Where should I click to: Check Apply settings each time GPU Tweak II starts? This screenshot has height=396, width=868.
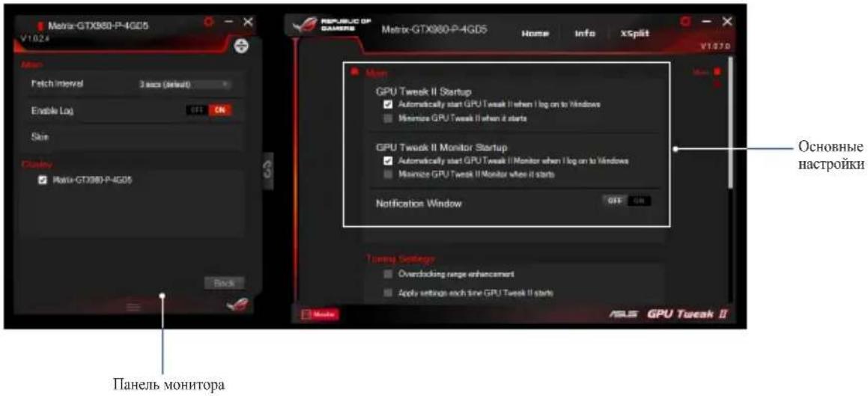pos(388,293)
